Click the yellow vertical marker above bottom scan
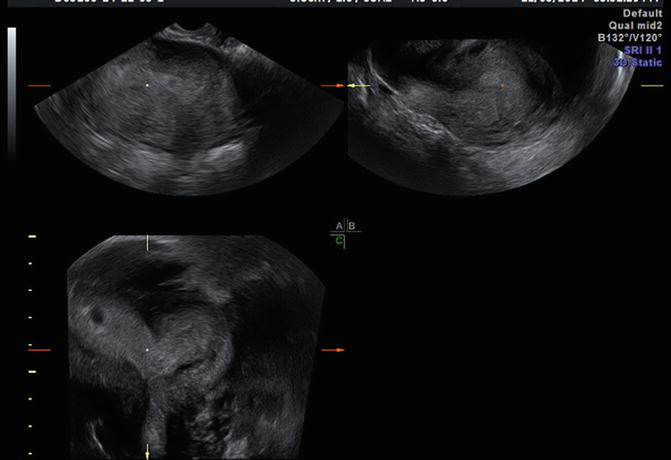671x460 pixels. pyautogui.click(x=147, y=242)
